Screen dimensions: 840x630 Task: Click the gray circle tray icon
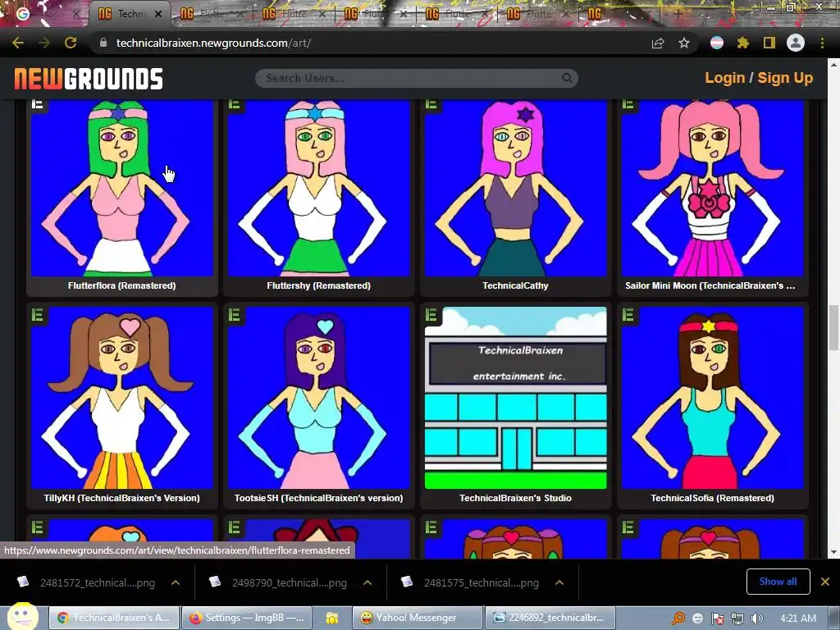(x=697, y=619)
